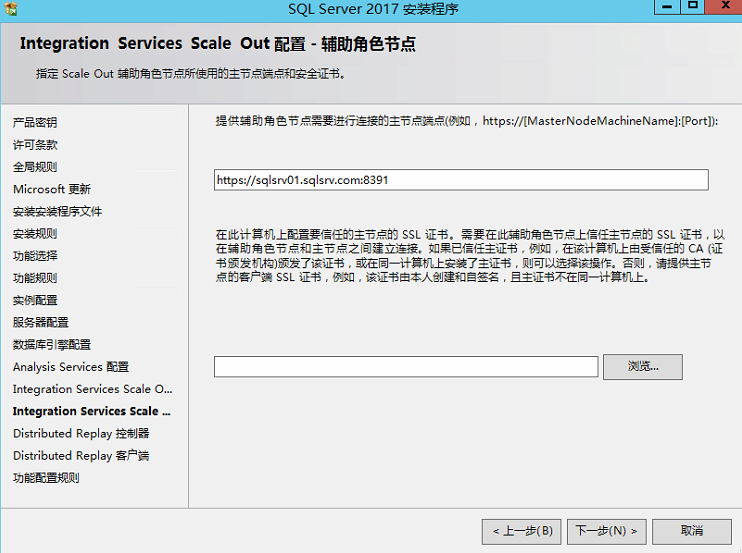Select 服务器配置 step in sidebar

[x=41, y=323]
